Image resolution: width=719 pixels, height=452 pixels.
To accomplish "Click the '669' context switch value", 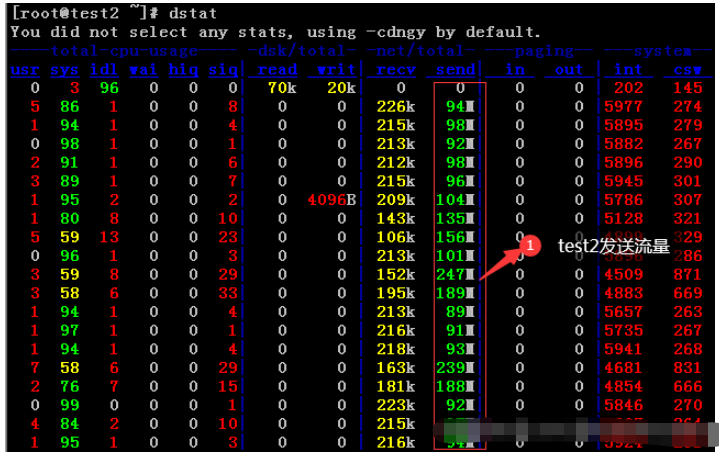I will click(x=687, y=293).
